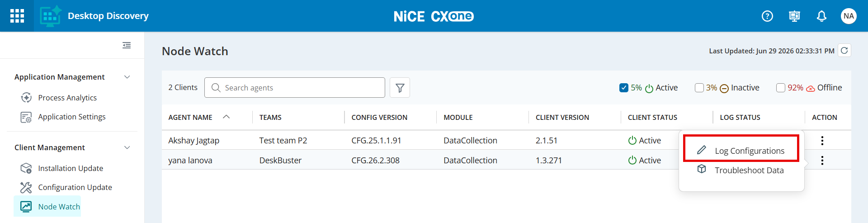
Task: Click the pencil icon for Log Configurations
Action: 702,150
